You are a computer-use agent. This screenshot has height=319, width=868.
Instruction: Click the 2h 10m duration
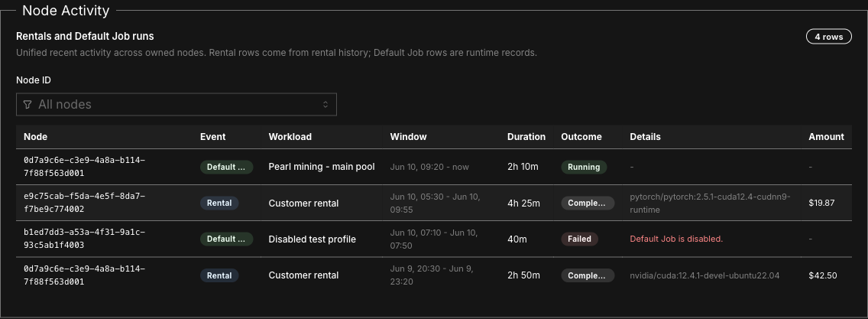[x=523, y=167]
